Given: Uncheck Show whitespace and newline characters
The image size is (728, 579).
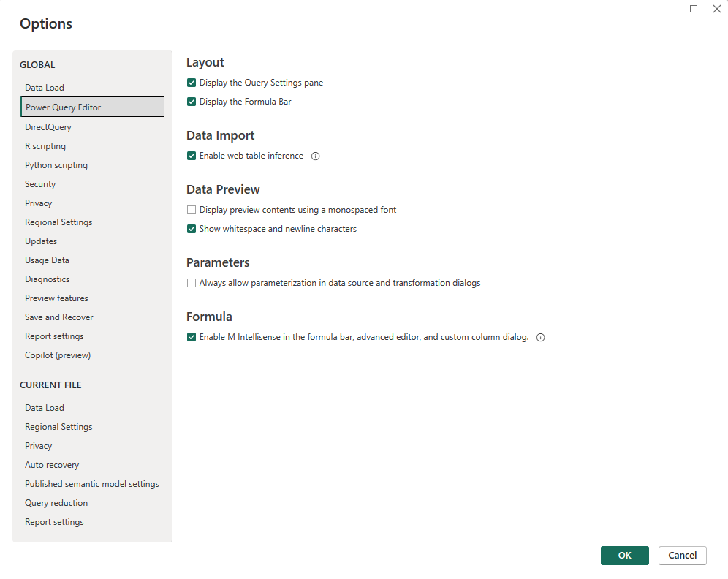Looking at the screenshot, I should coord(192,229).
